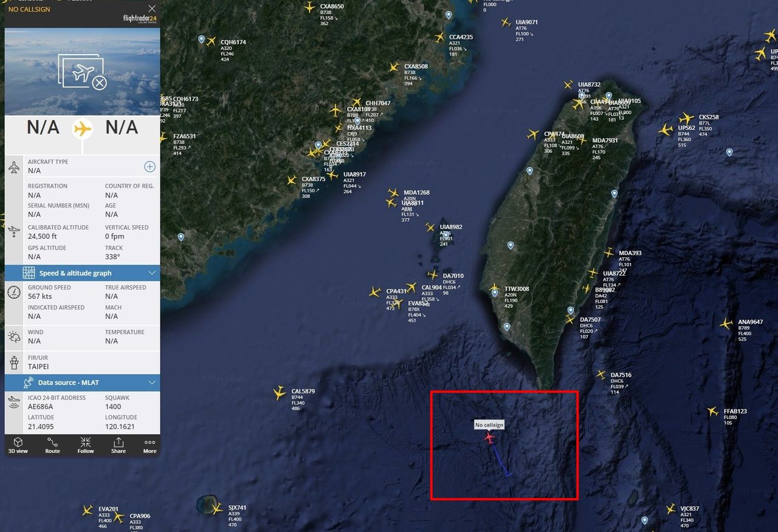Click the SJX741 aircraft icon
Screen dimensions: 778x532
(x=217, y=508)
